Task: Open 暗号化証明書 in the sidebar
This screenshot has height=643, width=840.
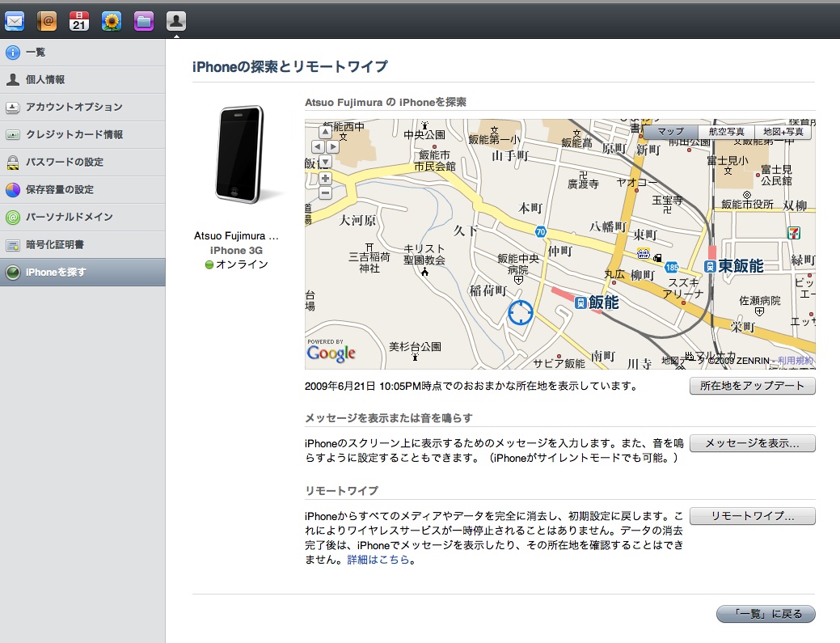Action: coord(82,245)
